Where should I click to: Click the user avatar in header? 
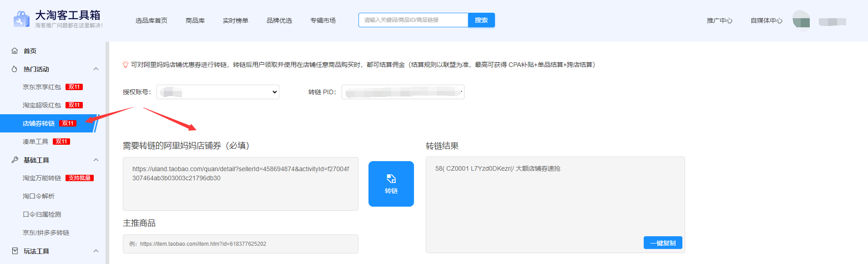point(801,21)
